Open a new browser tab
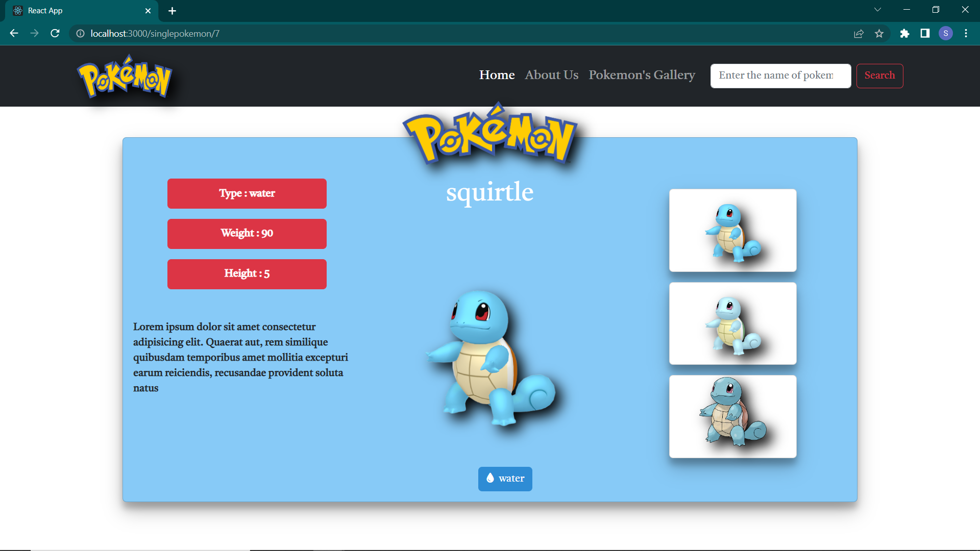 [172, 11]
